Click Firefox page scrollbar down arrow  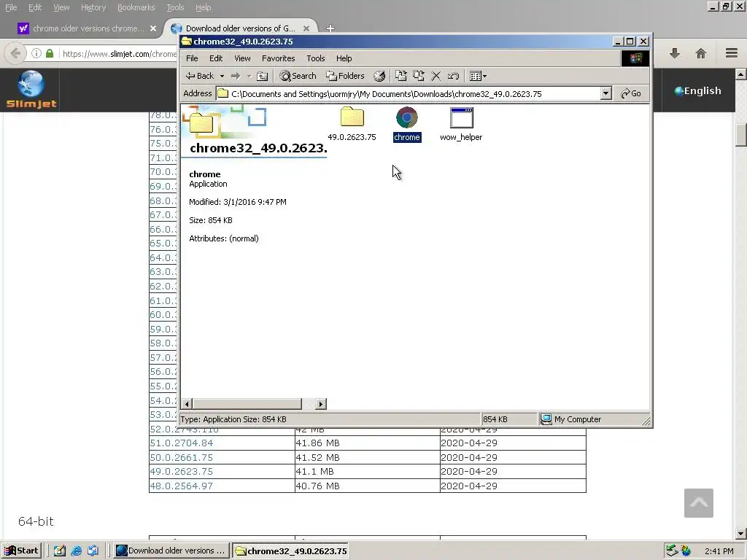(x=741, y=534)
